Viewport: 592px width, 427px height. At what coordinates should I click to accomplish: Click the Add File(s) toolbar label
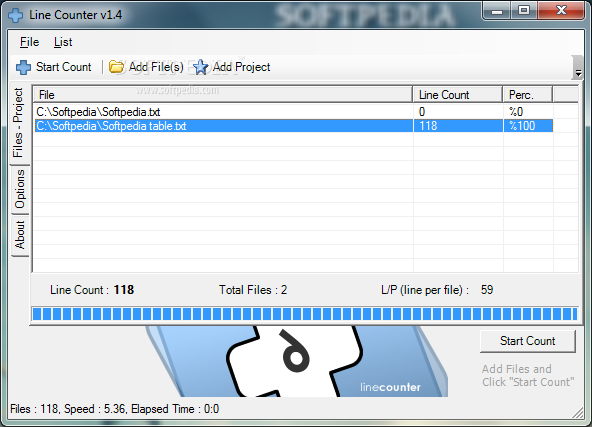pos(156,67)
